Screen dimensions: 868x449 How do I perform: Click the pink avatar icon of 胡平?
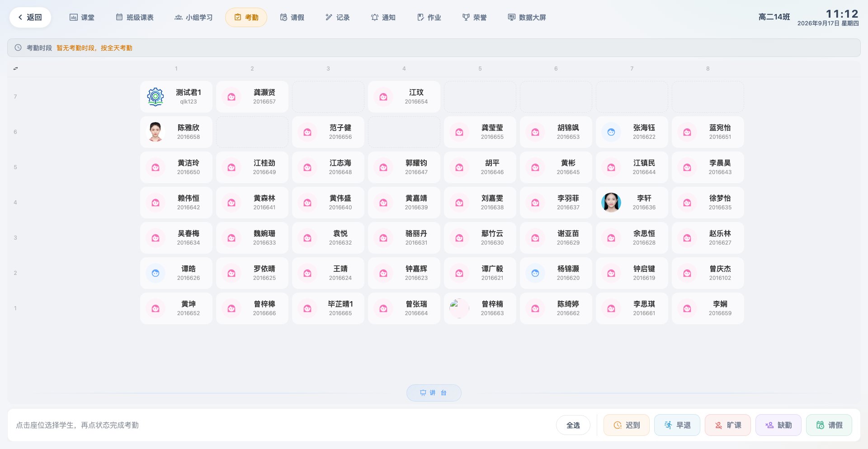click(x=459, y=167)
